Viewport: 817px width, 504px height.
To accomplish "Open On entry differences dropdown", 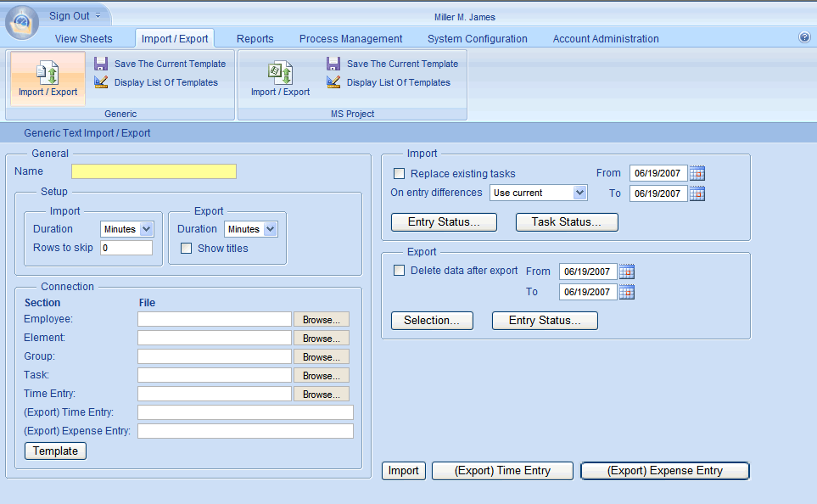I will (579, 193).
